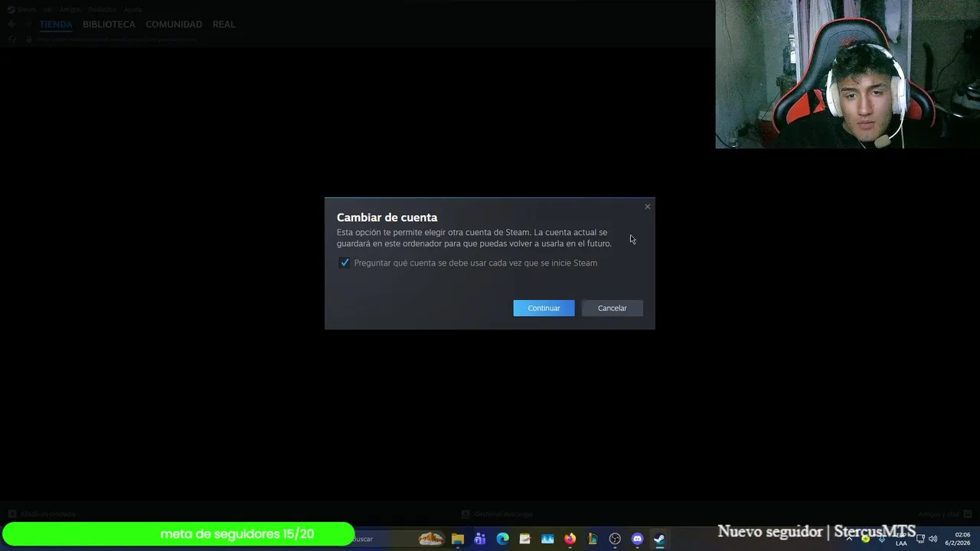Viewport: 980px width, 551px height.
Task: Reload the Steam store page
Action: pyautogui.click(x=13, y=39)
